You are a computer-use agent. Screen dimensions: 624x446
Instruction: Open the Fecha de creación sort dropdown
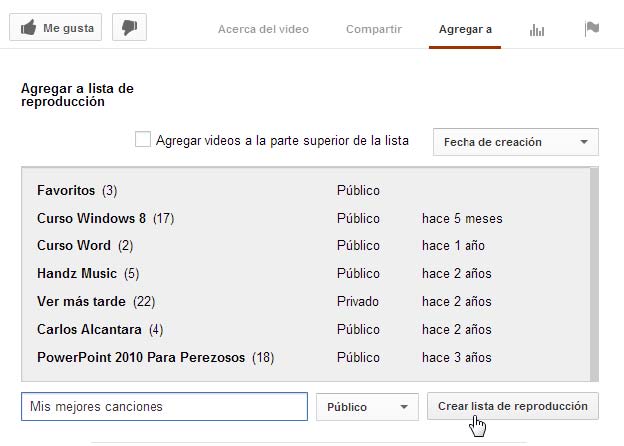tap(515, 142)
